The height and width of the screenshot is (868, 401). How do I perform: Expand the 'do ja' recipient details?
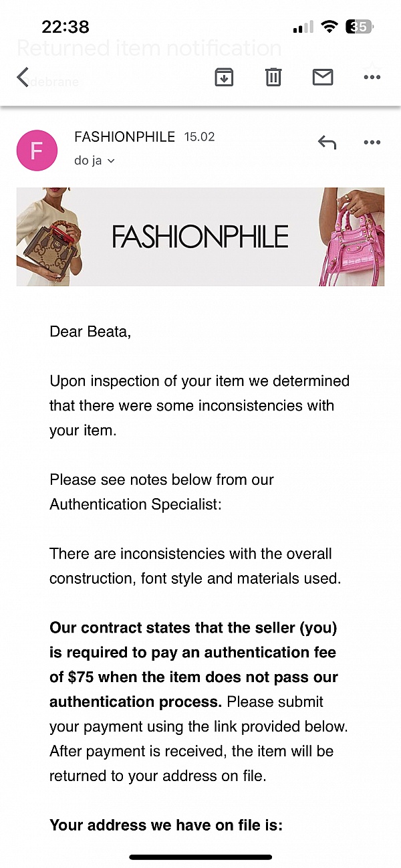[94, 160]
